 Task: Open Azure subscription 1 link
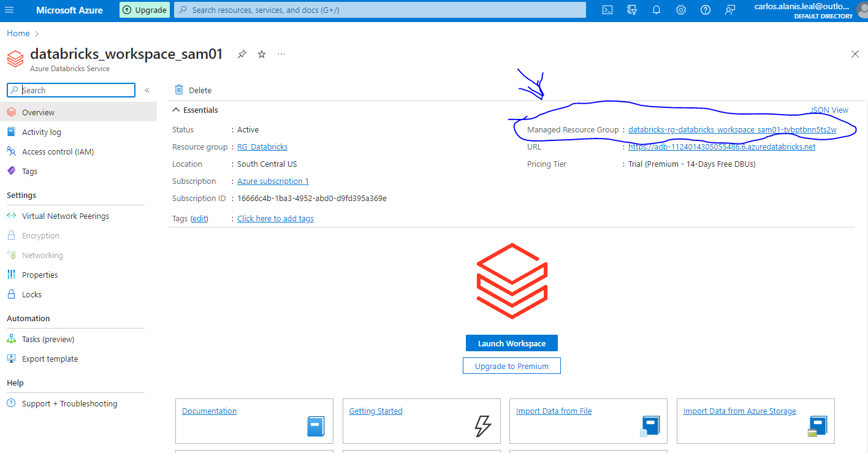click(x=273, y=181)
